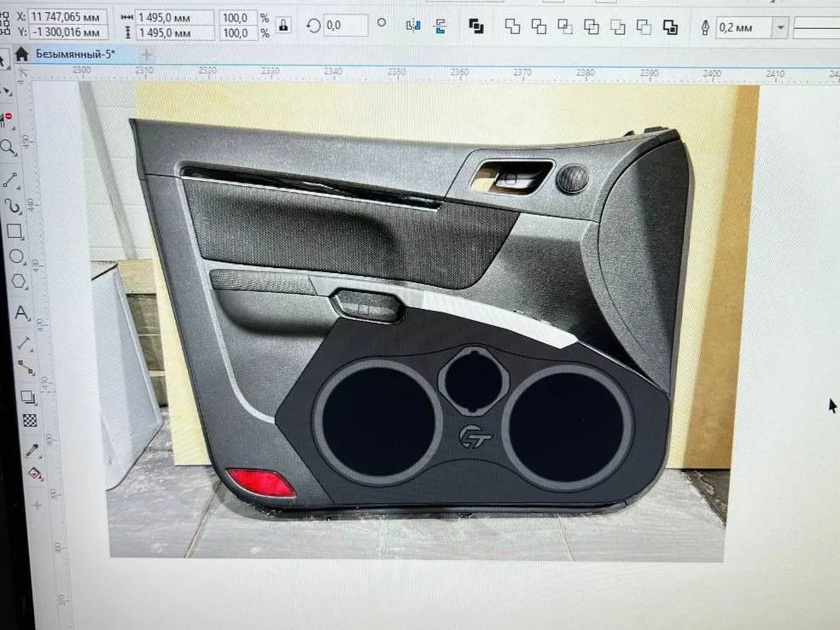840x630 pixels.
Task: Click the new document plus button
Action: pos(146,54)
